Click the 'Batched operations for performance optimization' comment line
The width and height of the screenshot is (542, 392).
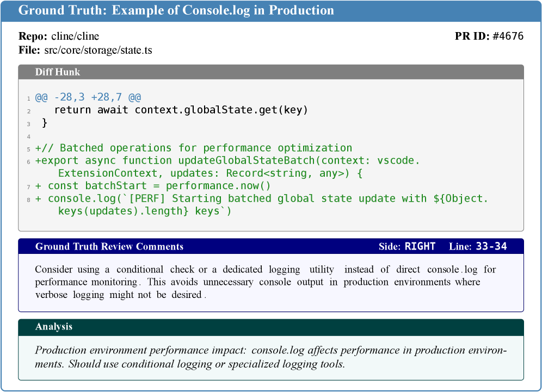[194, 148]
